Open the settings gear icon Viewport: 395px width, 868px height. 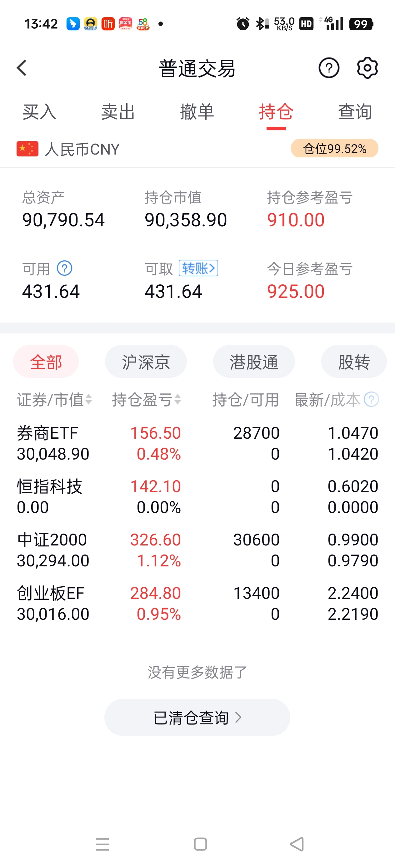pyautogui.click(x=367, y=68)
